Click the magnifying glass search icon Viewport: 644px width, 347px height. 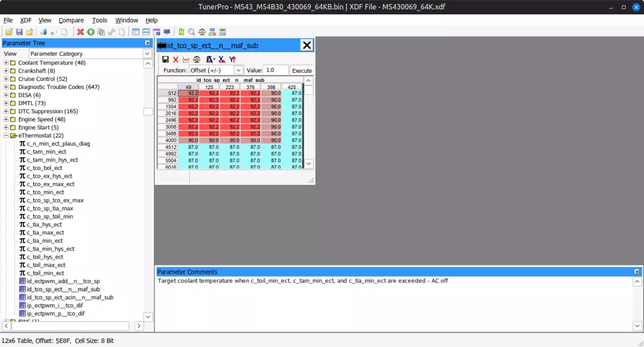point(191,32)
